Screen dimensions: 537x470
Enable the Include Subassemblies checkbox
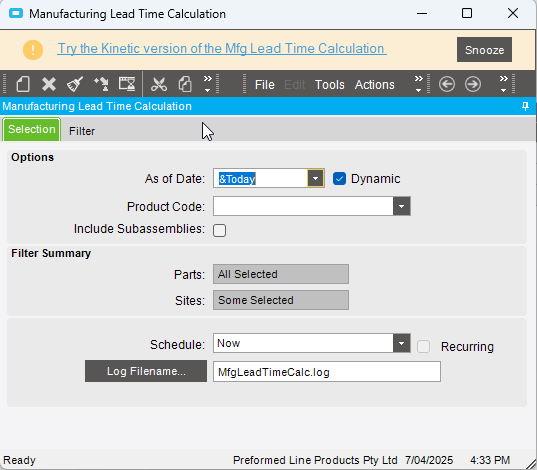click(x=219, y=230)
